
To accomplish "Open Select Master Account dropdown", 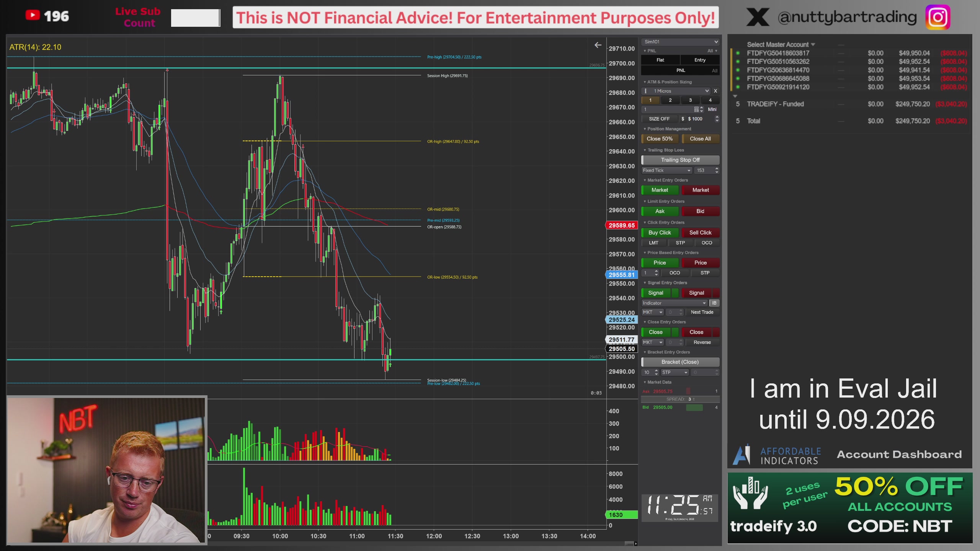I will point(781,45).
